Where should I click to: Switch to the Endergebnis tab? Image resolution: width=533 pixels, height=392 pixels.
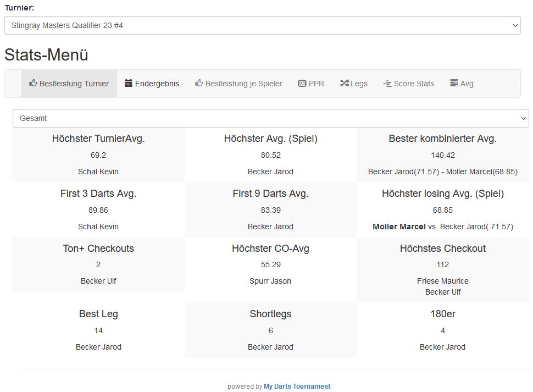point(157,84)
